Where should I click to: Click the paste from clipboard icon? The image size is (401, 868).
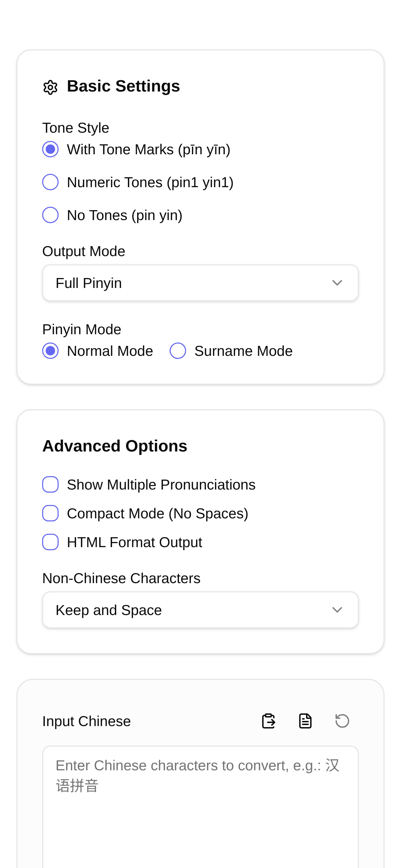coord(269,721)
